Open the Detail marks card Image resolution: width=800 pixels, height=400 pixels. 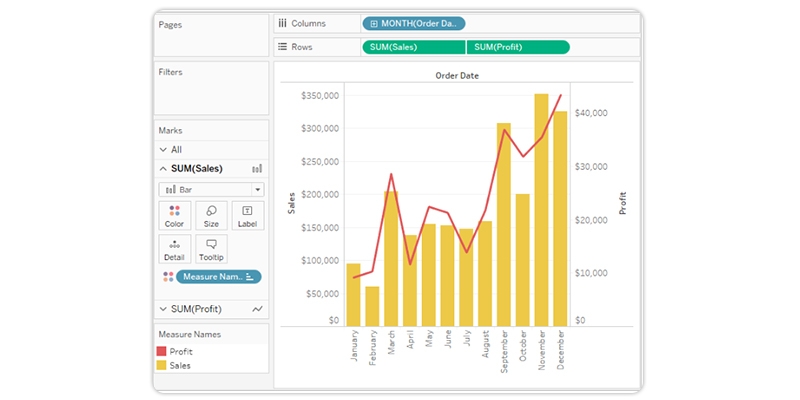[174, 249]
